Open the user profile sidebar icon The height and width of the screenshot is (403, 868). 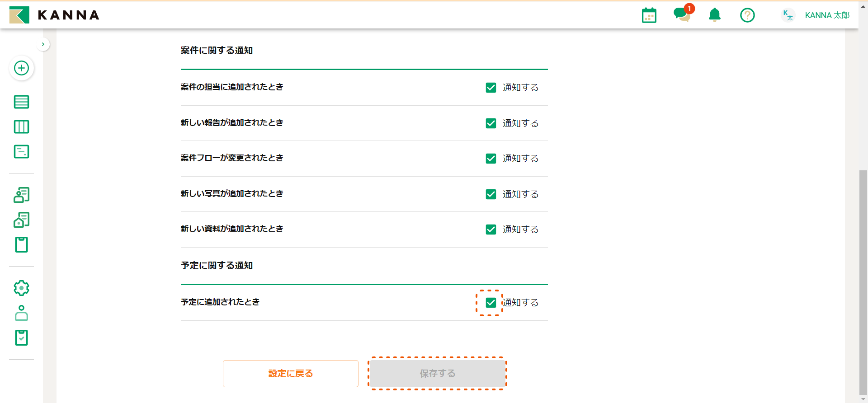(21, 313)
